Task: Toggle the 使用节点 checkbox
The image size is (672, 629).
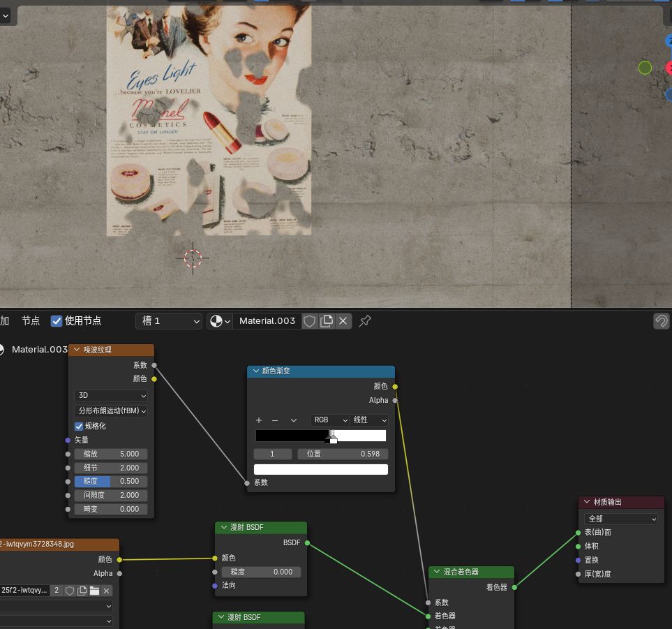Action: (x=57, y=321)
